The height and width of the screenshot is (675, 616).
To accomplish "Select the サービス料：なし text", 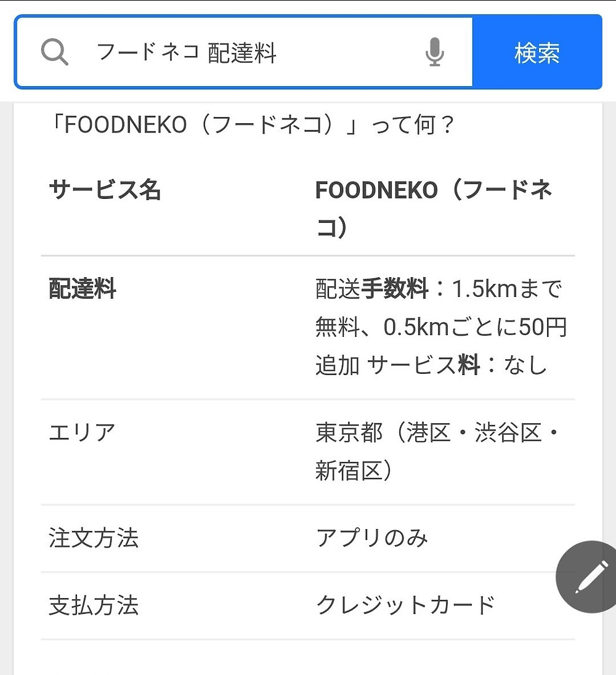I will (457, 365).
